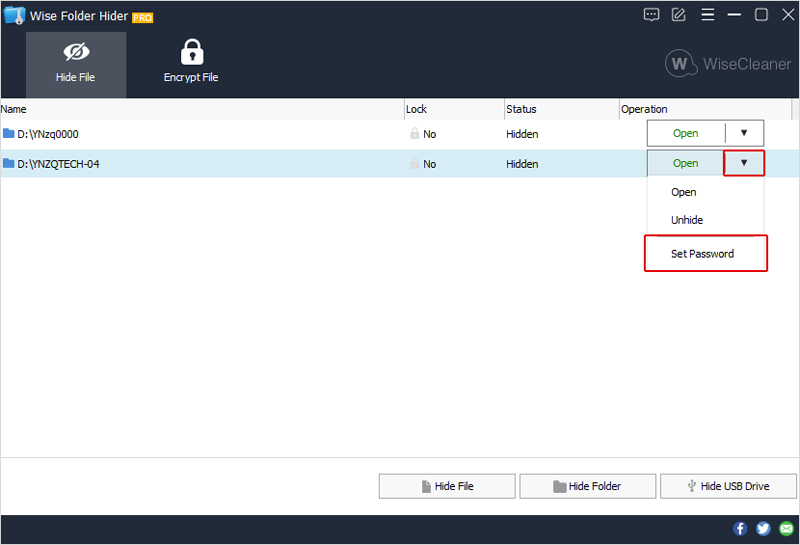Image resolution: width=800 pixels, height=545 pixels.
Task: Click the Hide File button at the bottom
Action: click(447, 486)
